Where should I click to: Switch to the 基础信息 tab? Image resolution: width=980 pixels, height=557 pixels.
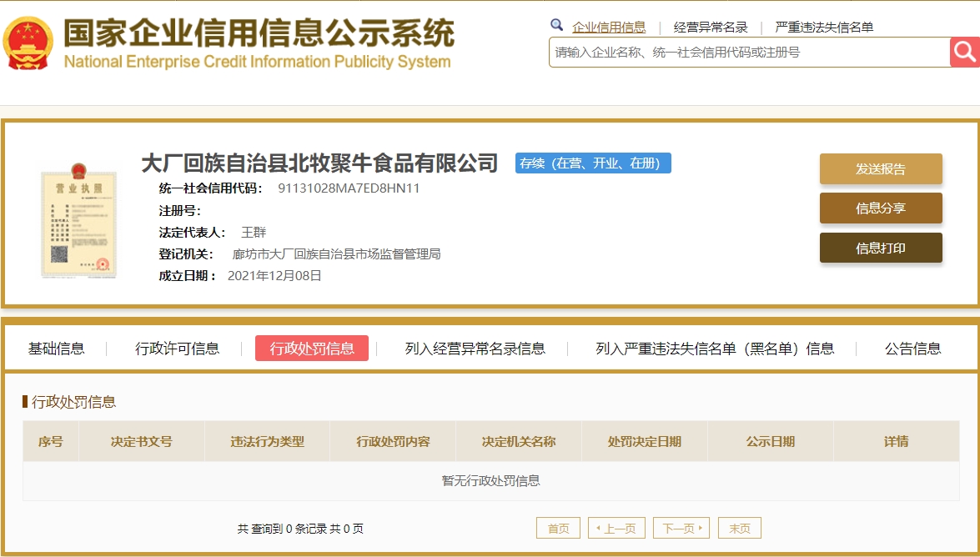pos(56,349)
